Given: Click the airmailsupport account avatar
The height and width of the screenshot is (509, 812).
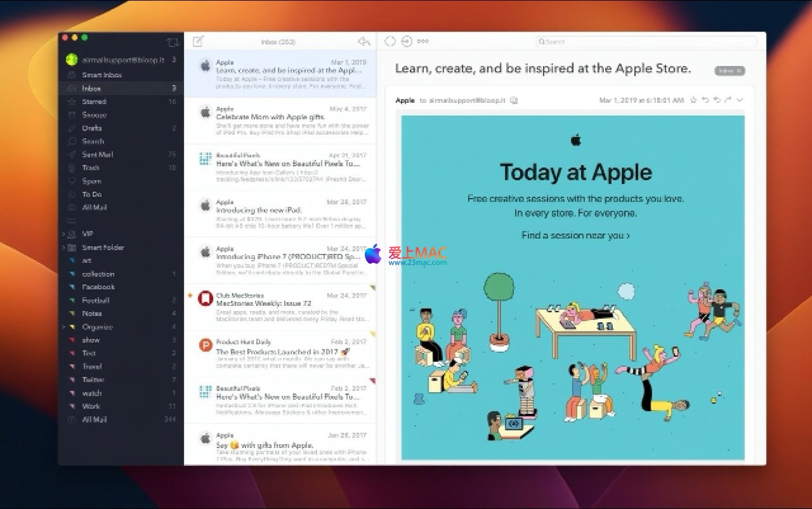Looking at the screenshot, I should (x=71, y=60).
